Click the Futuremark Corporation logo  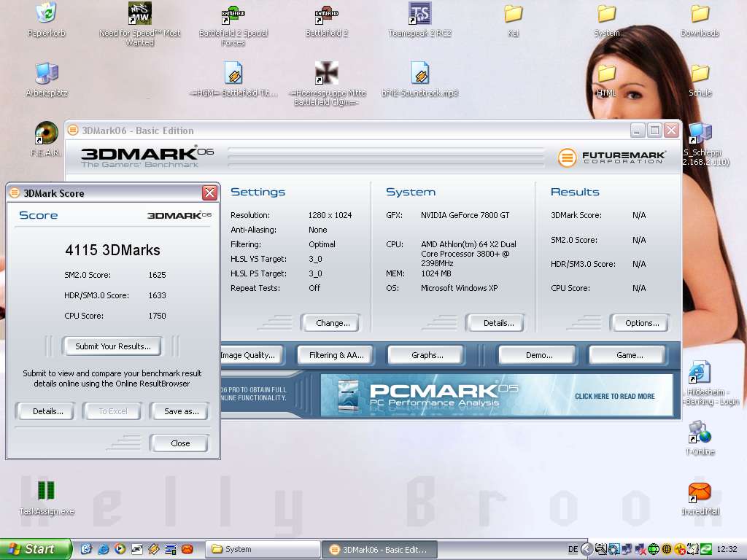coord(611,157)
